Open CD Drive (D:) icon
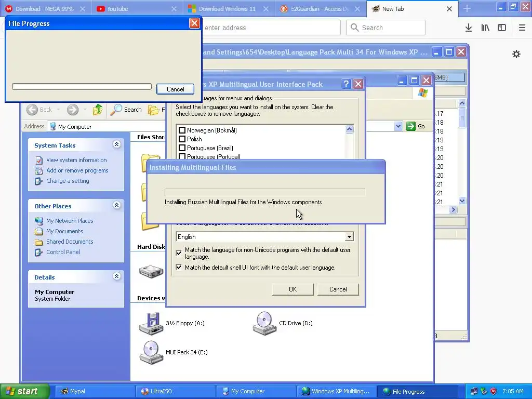 pos(264,323)
